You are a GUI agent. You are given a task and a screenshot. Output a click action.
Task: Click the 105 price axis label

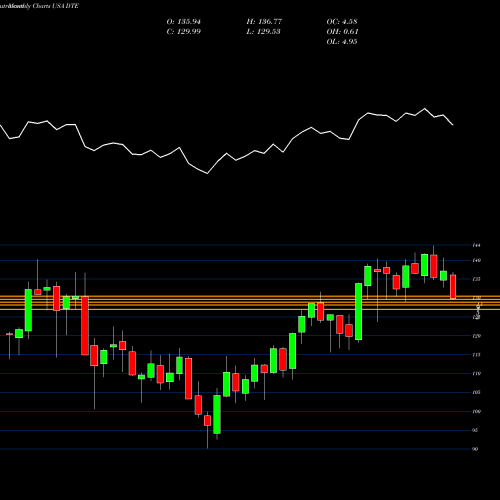[x=477, y=392]
